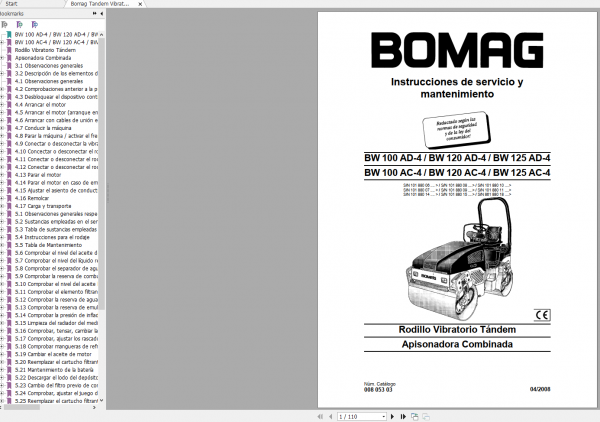Click the scroll-up arrow of the bookmarks list

[101, 34]
